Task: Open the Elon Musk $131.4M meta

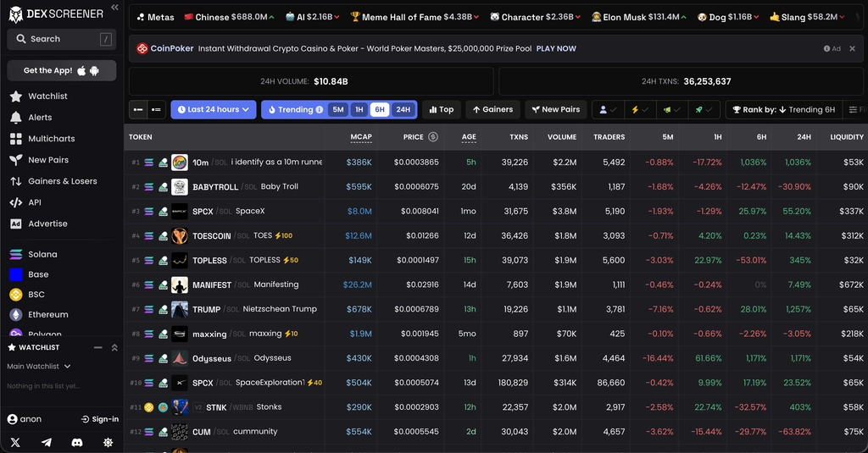Action: (639, 17)
